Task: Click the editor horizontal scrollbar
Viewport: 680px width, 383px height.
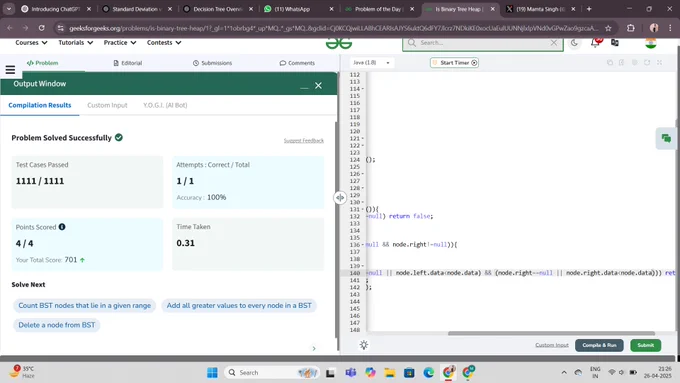Action: click(x=551, y=334)
